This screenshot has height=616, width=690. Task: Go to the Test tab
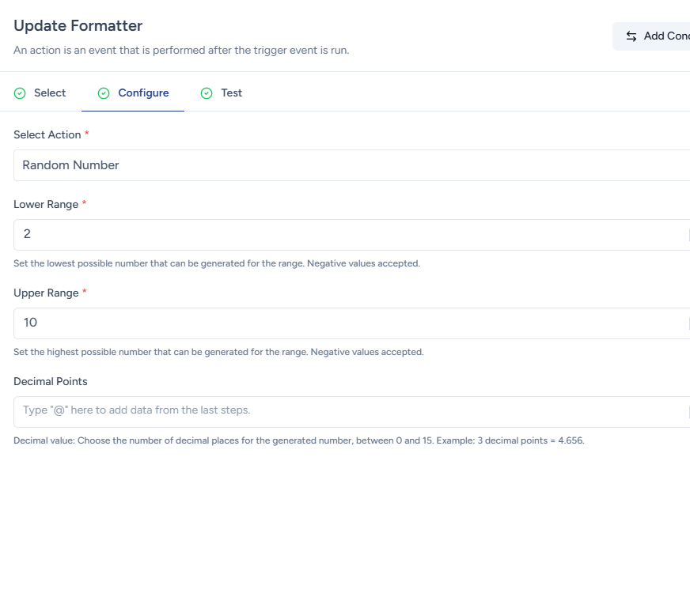point(231,93)
